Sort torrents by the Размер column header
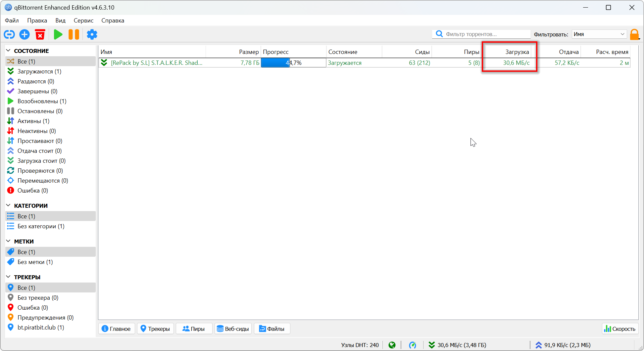This screenshot has width=644, height=351. point(233,52)
